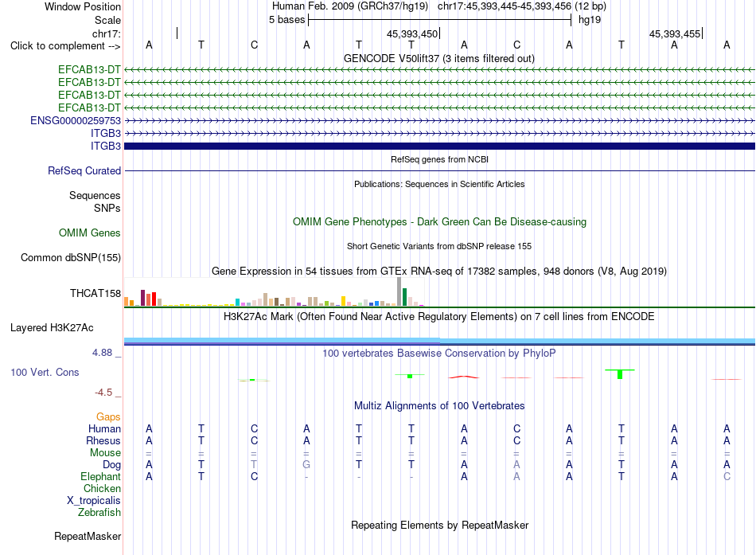Open 'RefSeq genes from NCBI' track title

point(439,159)
